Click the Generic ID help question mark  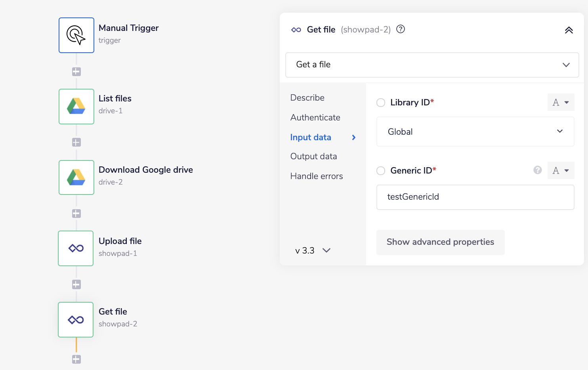click(537, 170)
